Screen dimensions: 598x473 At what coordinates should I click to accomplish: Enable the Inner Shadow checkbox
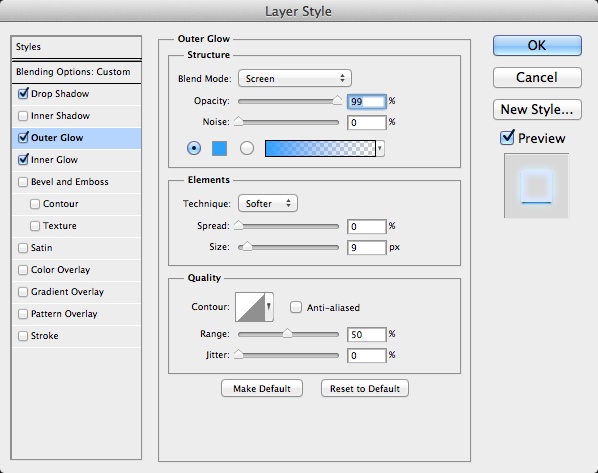23,116
